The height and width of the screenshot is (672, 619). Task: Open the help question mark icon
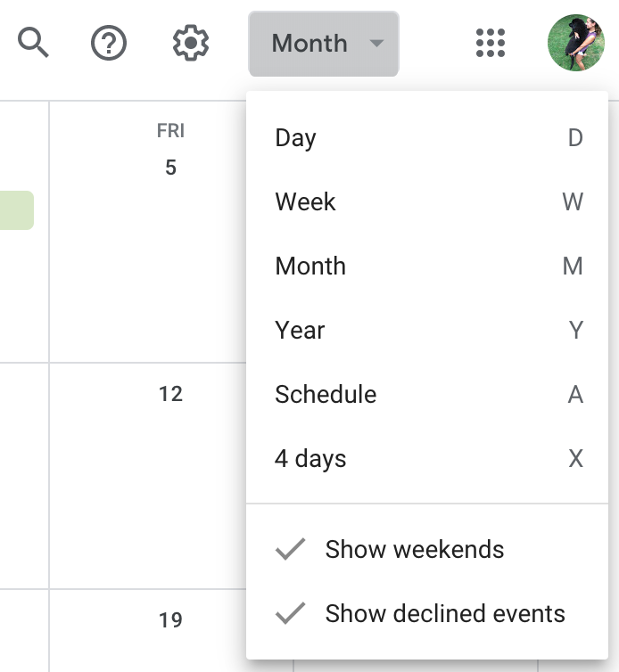109,43
